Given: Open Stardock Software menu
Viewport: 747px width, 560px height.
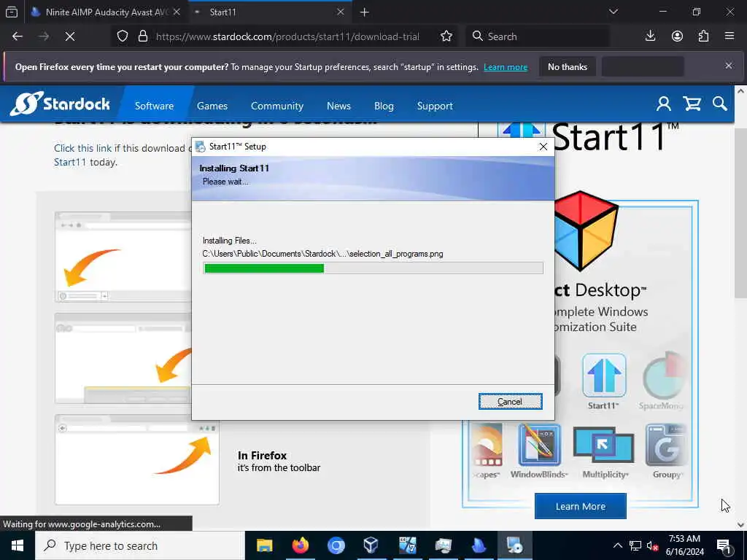Looking at the screenshot, I should coord(154,106).
